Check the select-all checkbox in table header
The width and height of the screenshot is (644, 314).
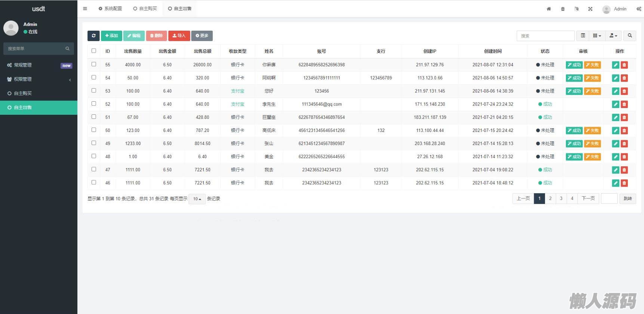tap(94, 51)
